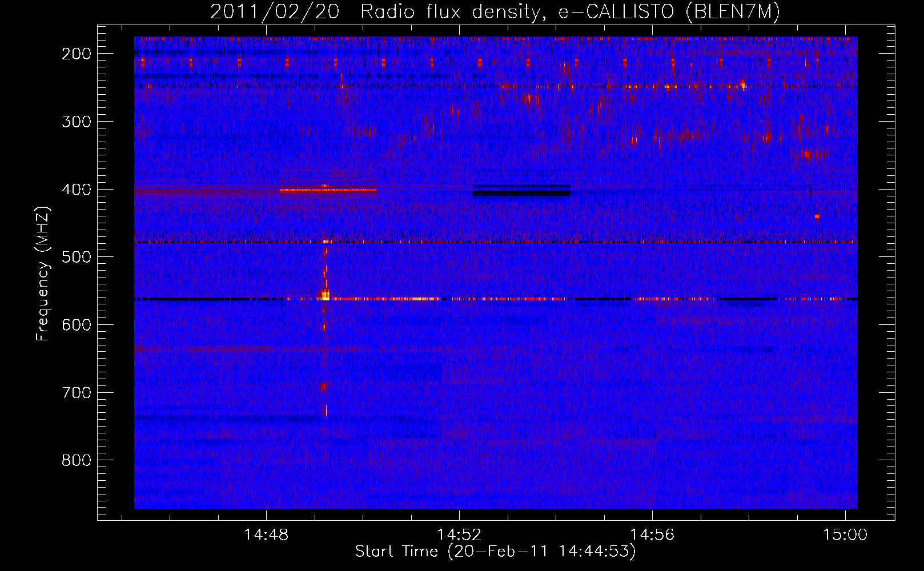Click the red spot near 700 MHz
The image size is (924, 571).
(x=324, y=387)
